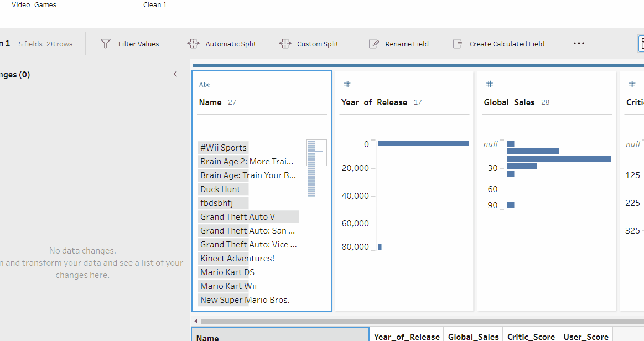Click the Automatic Split label
Viewport: 644px width, 341px height.
click(x=231, y=44)
